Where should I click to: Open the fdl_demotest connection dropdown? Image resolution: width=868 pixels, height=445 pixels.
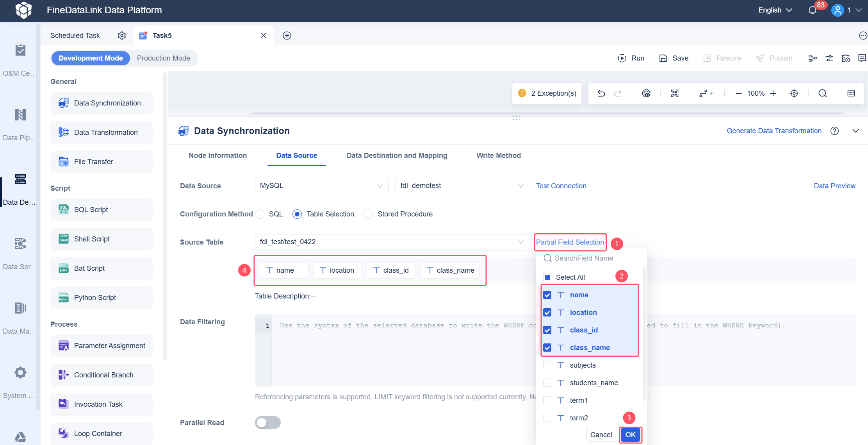[x=462, y=186]
